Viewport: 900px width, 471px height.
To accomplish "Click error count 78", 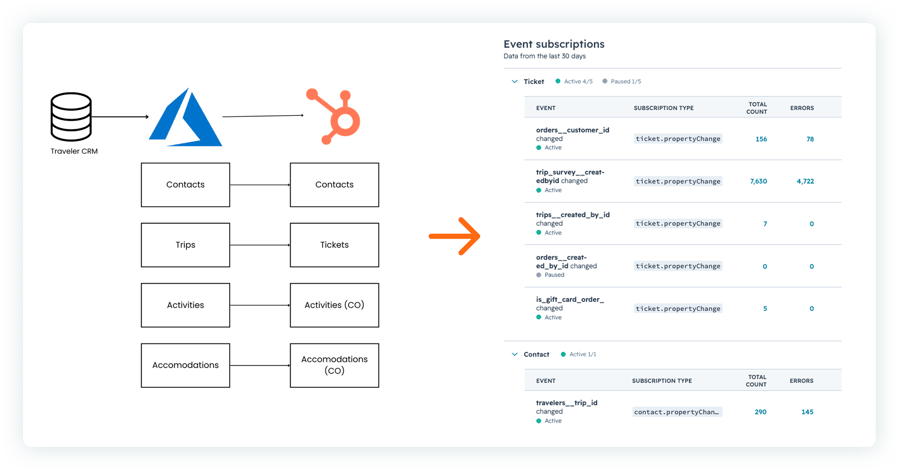I will [810, 139].
